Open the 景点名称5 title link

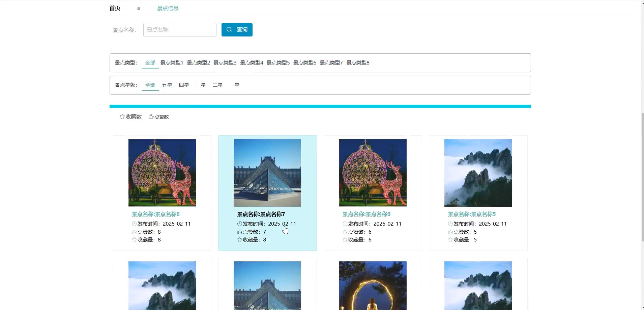tap(471, 214)
